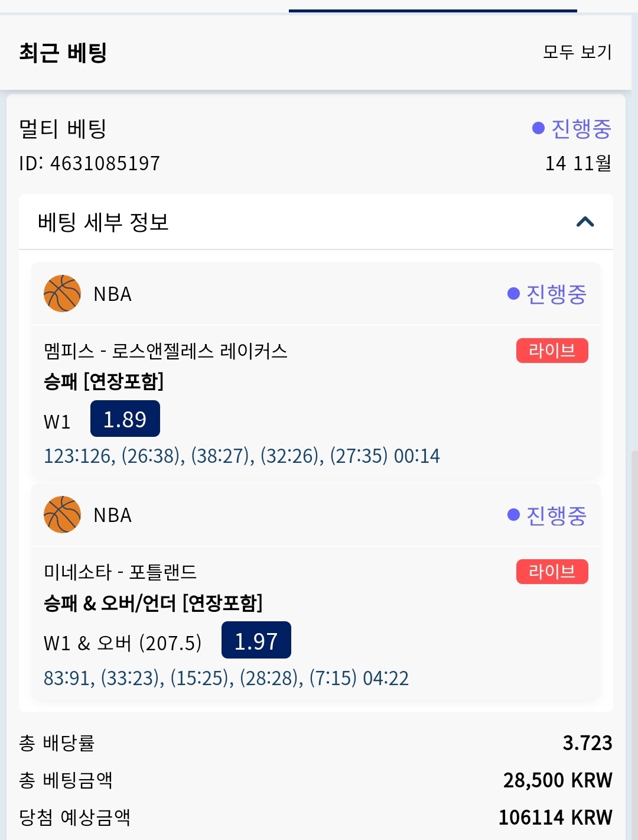Tap the 라이브 badge for Memphis match
Screen dimensions: 638x840
point(552,351)
